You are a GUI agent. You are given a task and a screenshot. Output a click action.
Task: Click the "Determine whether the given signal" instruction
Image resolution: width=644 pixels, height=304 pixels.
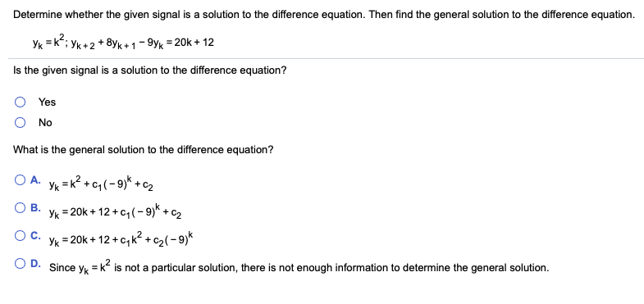pyautogui.click(x=324, y=16)
